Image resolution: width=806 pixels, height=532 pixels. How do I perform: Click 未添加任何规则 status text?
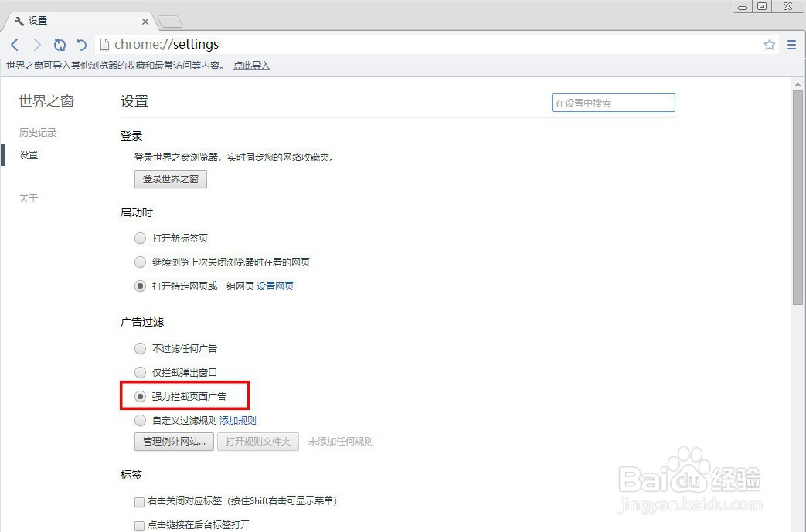tap(340, 442)
